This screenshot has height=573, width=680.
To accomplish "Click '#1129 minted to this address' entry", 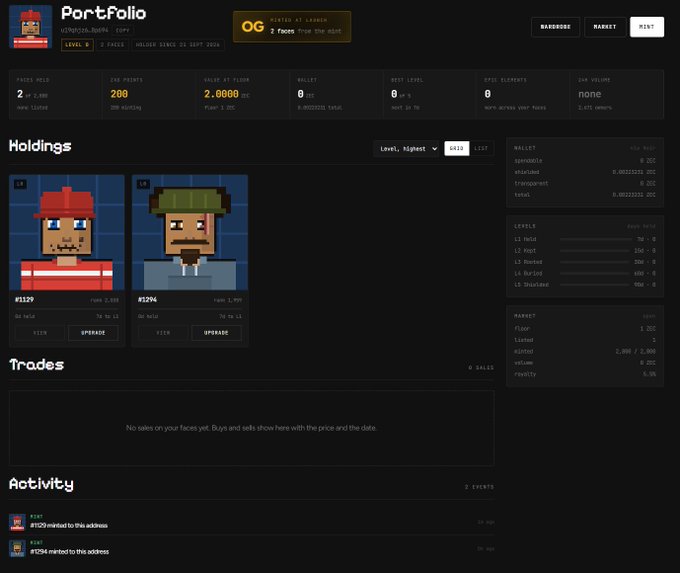I will (x=69, y=525).
